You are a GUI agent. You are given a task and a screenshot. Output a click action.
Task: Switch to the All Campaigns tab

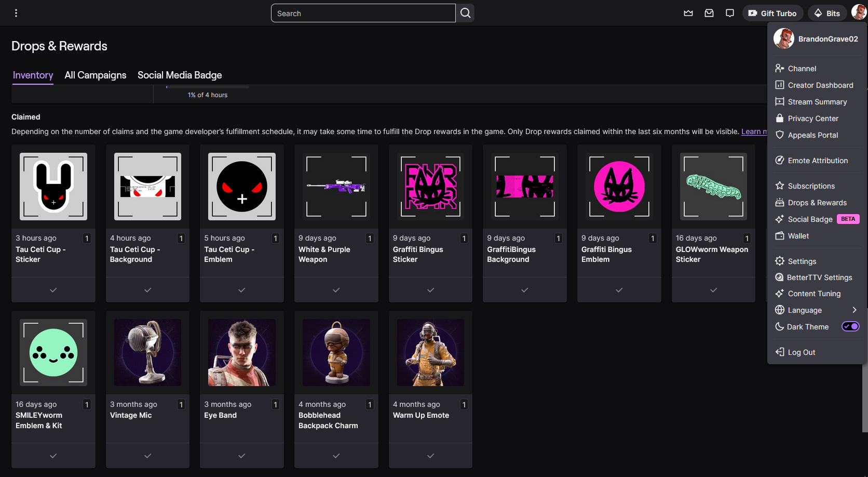(96, 75)
